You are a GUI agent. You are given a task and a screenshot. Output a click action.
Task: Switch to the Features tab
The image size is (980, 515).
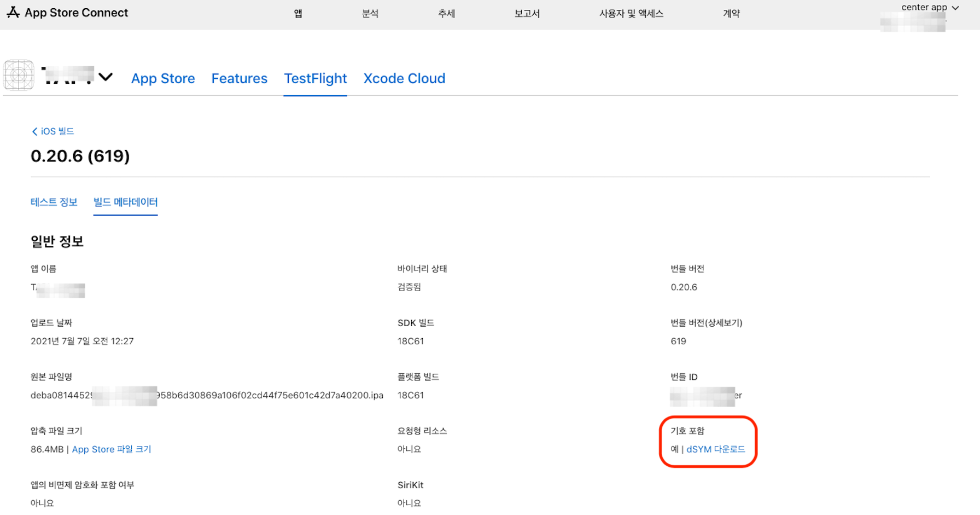[240, 78]
